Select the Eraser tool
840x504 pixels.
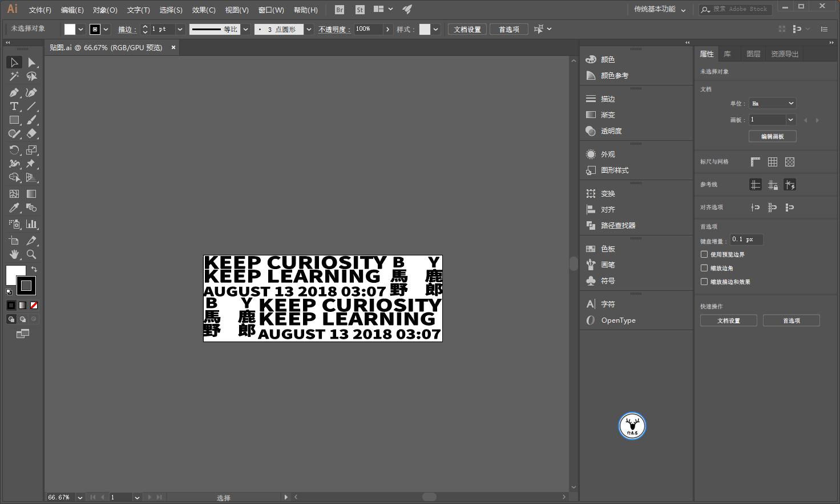point(31,133)
